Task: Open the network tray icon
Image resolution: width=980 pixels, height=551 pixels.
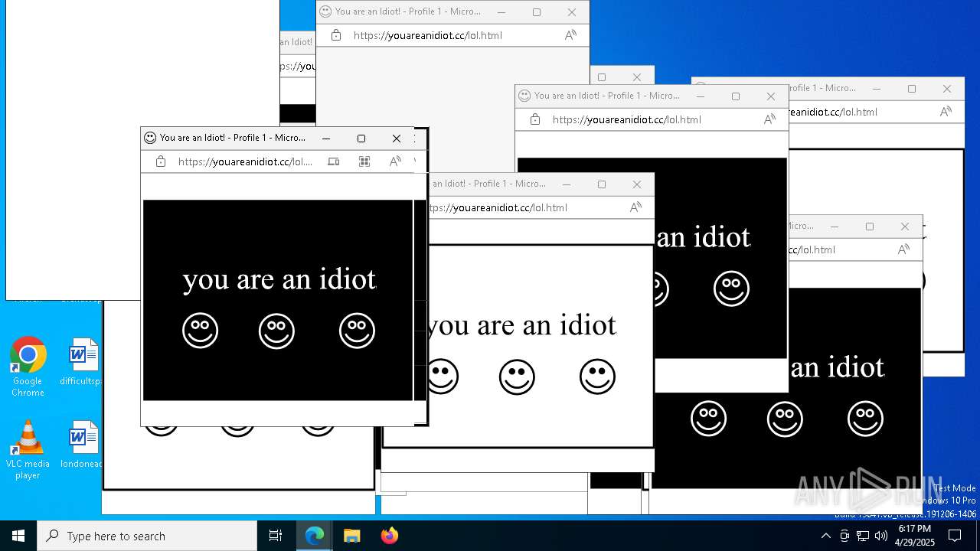Action: click(863, 536)
